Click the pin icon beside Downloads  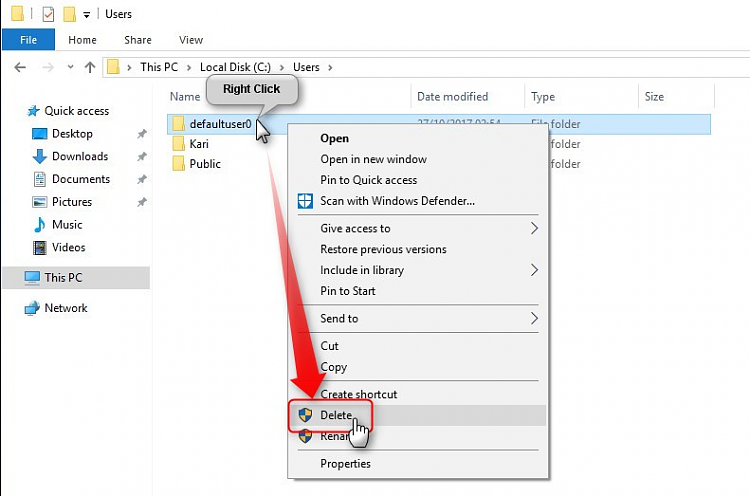[142, 156]
